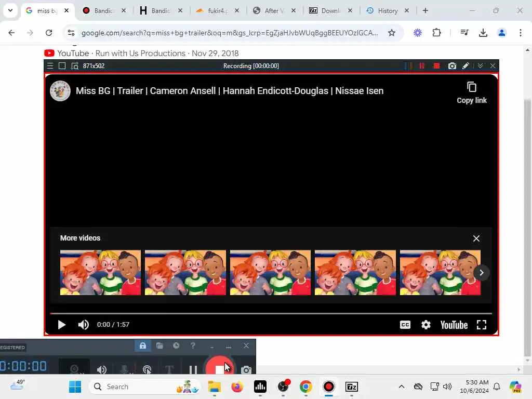Toggle Bandicam speaker sound recording

(x=101, y=369)
